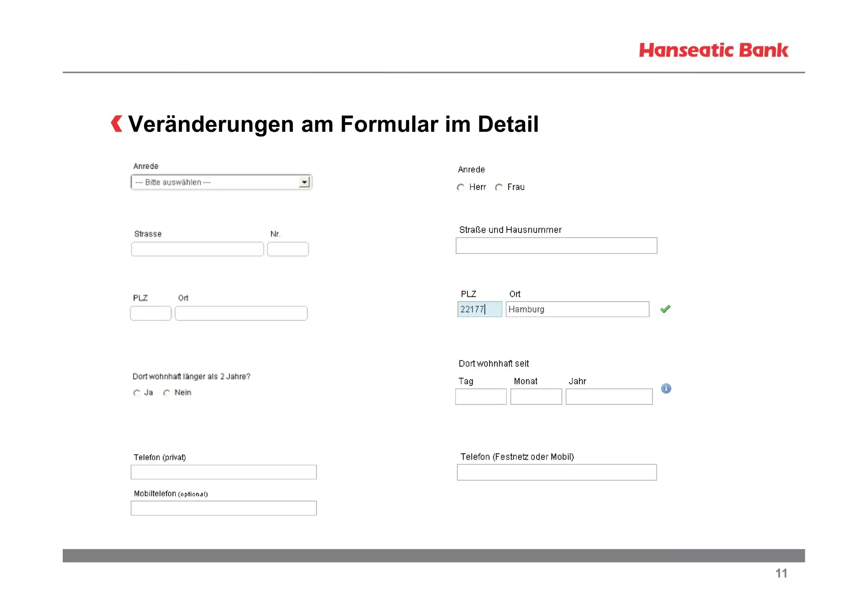Click the Tag input field
This screenshot has height=614, width=868.
[481, 396]
